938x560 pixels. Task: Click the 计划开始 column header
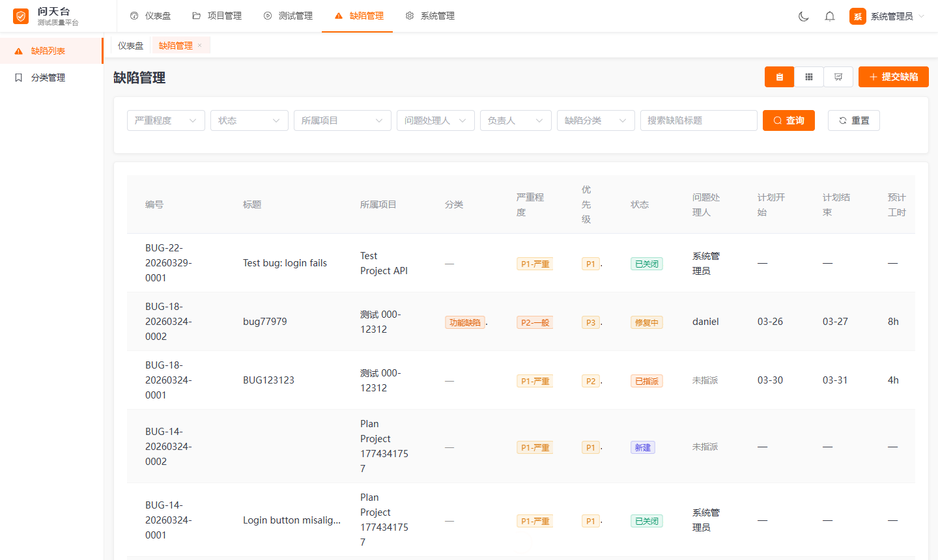tap(771, 204)
